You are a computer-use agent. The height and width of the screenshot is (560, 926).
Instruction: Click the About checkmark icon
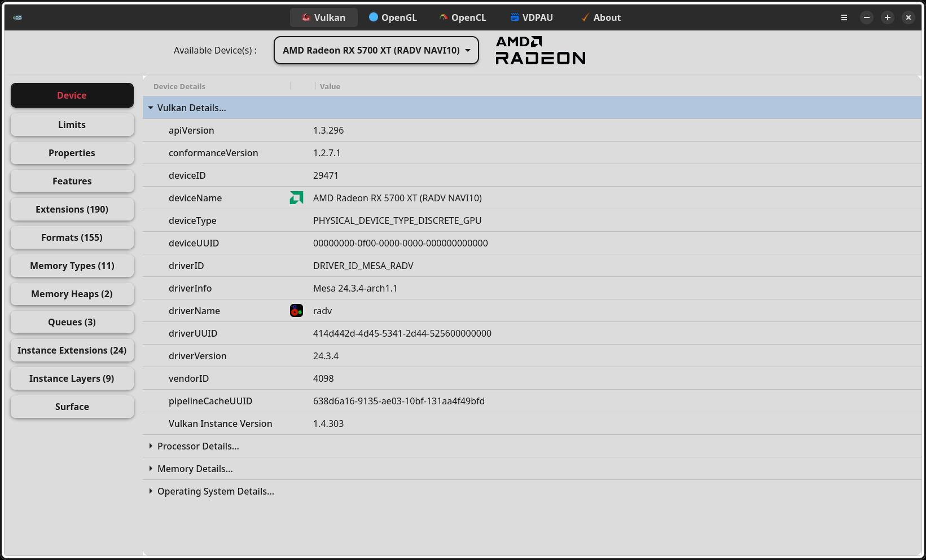coord(585,17)
